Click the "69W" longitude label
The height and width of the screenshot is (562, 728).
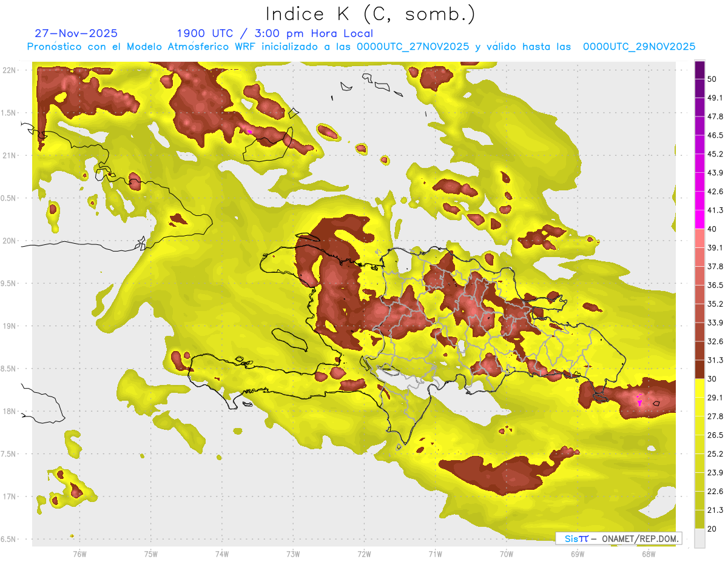(578, 553)
